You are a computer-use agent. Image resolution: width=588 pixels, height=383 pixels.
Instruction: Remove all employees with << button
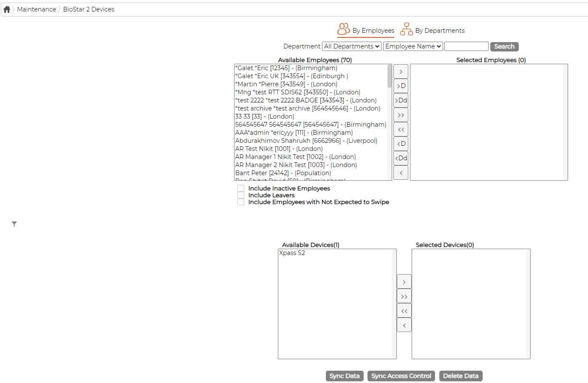(401, 129)
